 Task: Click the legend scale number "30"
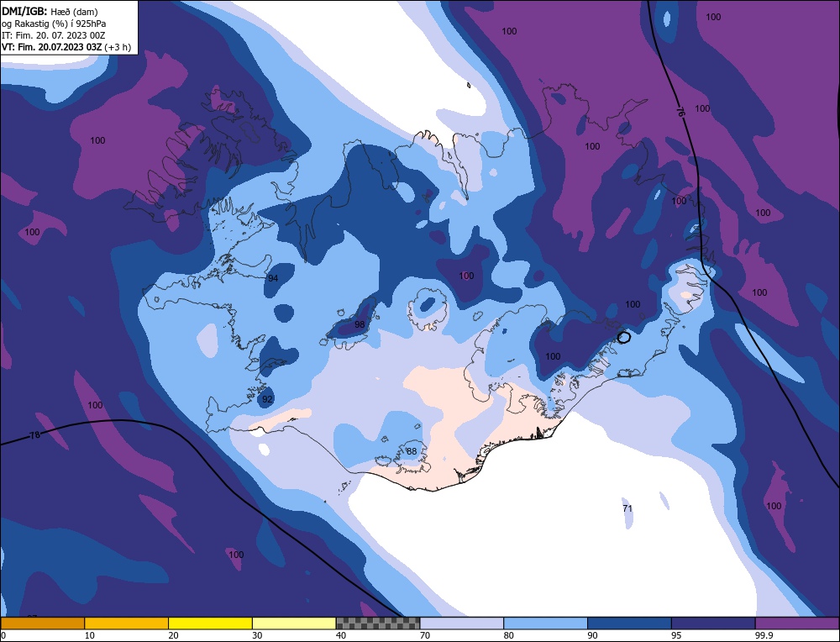[x=257, y=635]
